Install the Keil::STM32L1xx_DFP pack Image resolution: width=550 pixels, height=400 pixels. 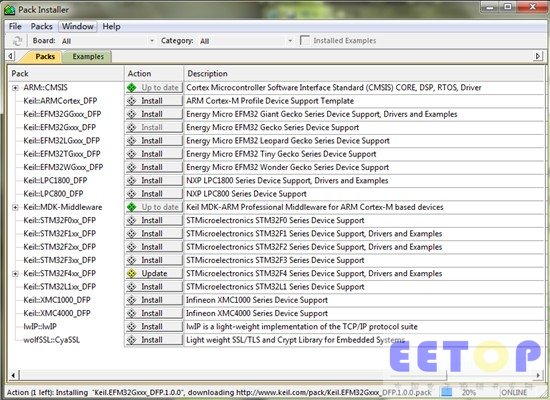click(154, 287)
